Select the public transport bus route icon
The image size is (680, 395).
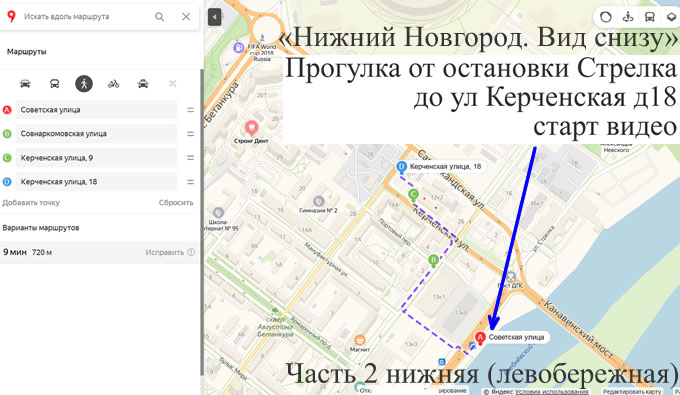click(x=55, y=84)
